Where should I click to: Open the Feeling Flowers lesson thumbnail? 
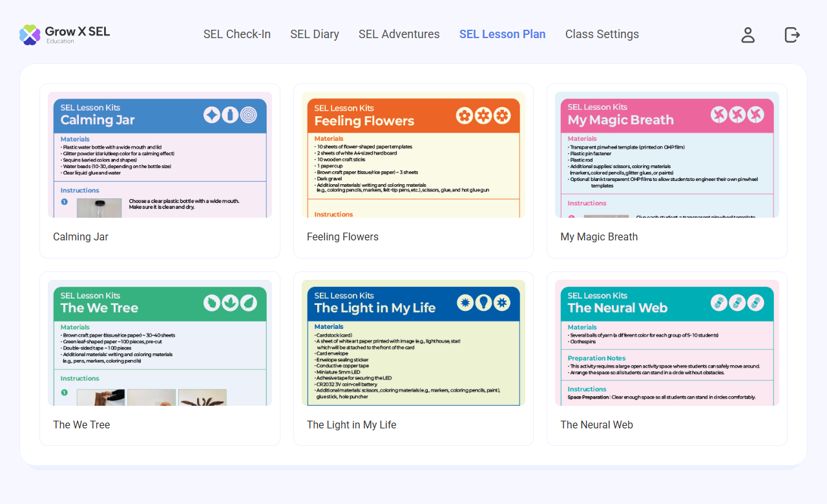413,154
